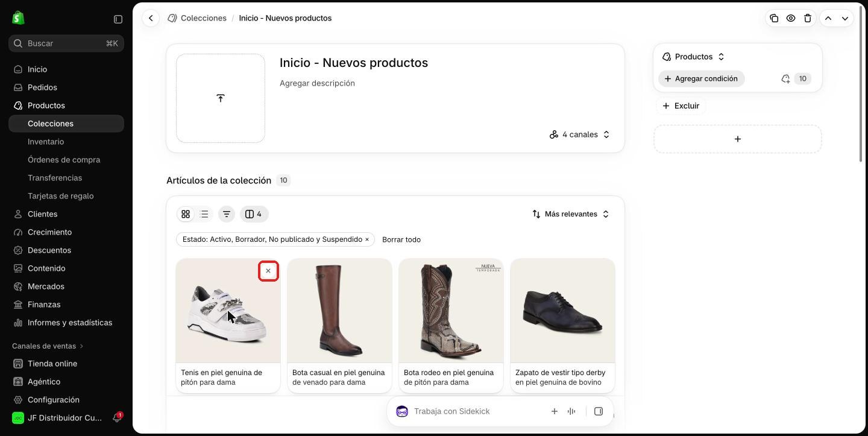868x436 pixels.
Task: Open Descuentos in the sidebar
Action: coord(66,250)
